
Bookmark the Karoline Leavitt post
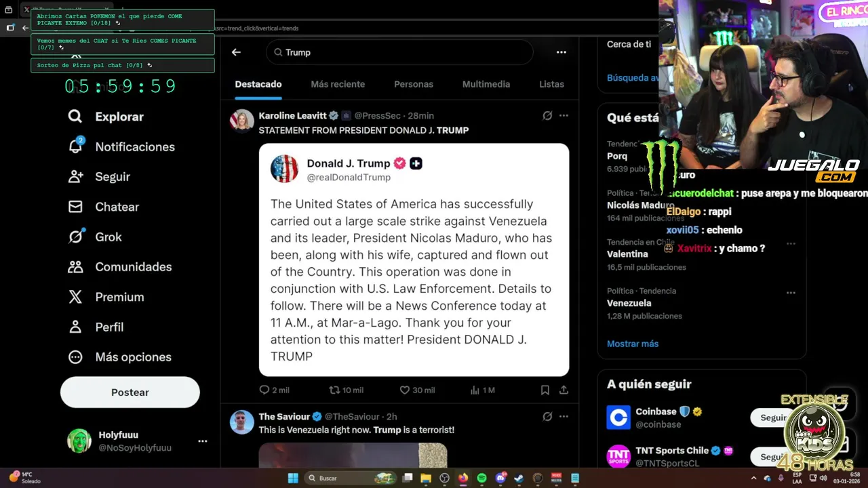coord(545,390)
